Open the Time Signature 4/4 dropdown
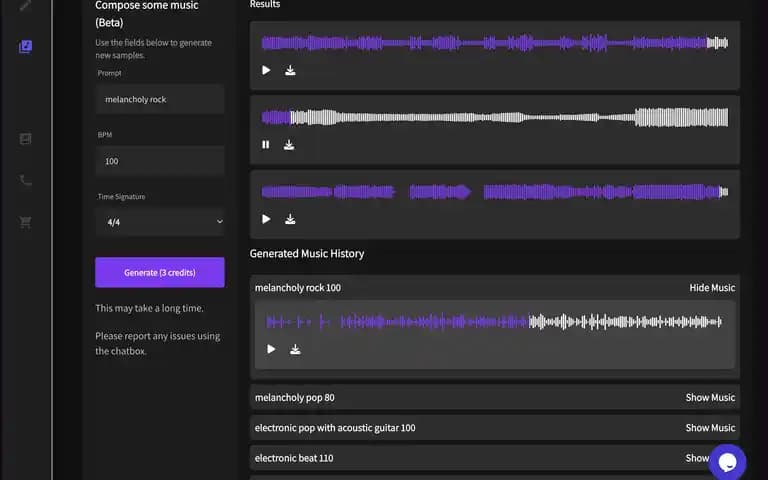This screenshot has width=768, height=480. point(160,222)
